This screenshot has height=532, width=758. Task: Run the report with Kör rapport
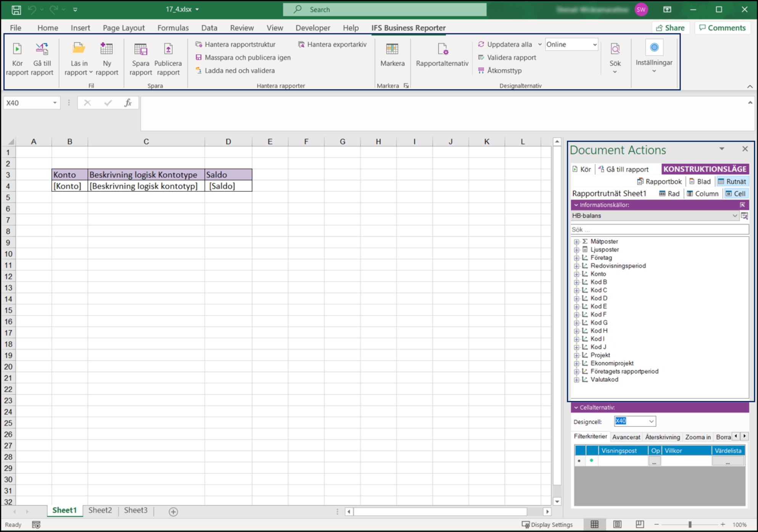(17, 58)
